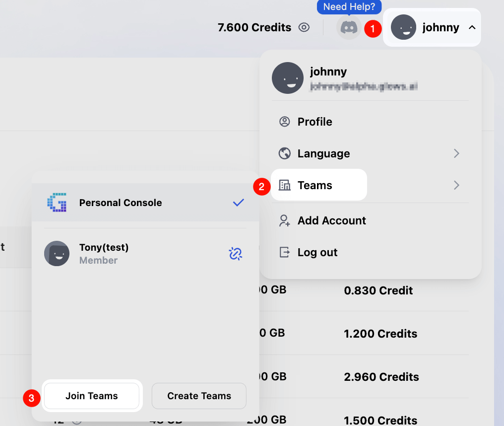Screen dimensions: 504x426
Task: Click the add-user icon beside Add Account
Action: click(284, 220)
